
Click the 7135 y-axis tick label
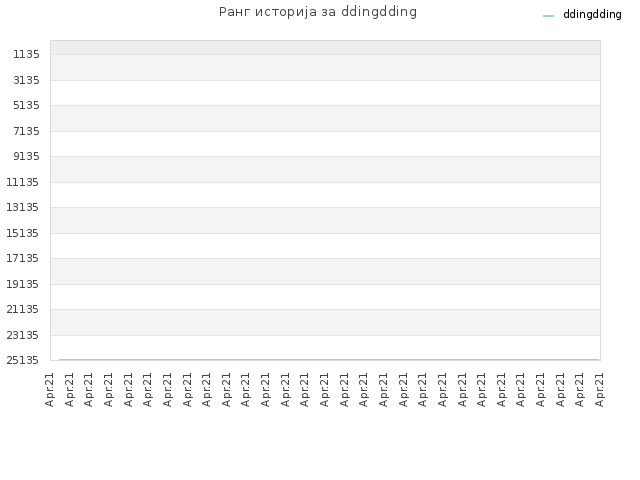click(26, 131)
